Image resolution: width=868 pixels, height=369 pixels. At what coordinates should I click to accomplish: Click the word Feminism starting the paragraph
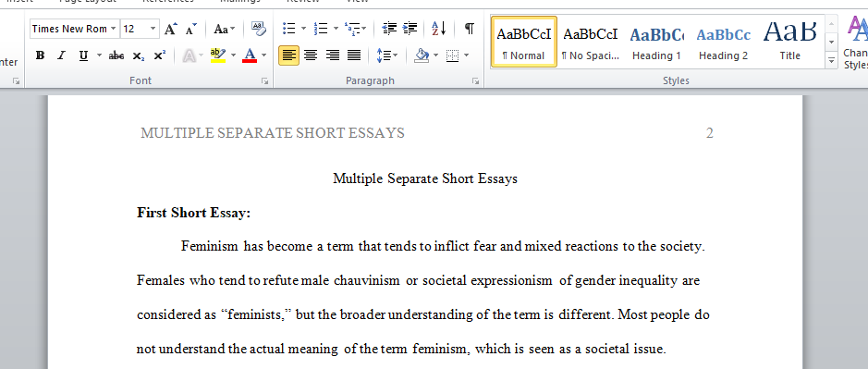coord(209,246)
